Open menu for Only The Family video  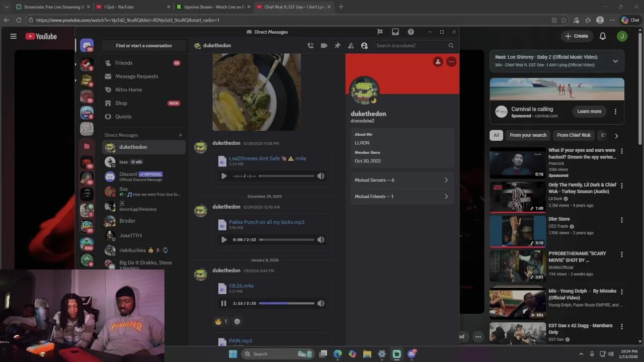coord(622,186)
